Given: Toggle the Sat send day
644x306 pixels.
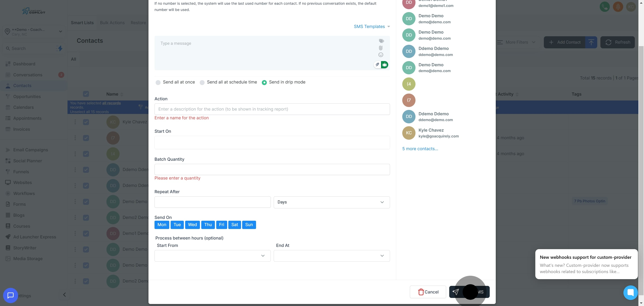Looking at the screenshot, I should [235, 225].
